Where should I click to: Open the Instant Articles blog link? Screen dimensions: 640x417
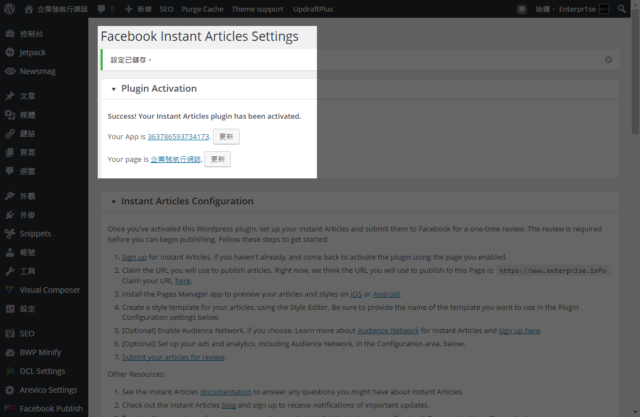point(229,405)
